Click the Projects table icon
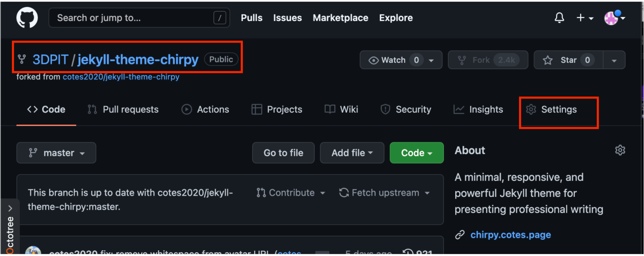The image size is (644, 256). pyautogui.click(x=257, y=109)
